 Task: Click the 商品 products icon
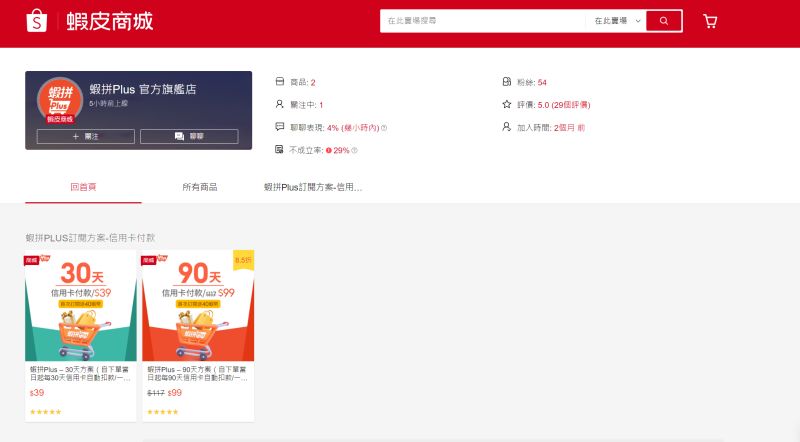[280, 82]
